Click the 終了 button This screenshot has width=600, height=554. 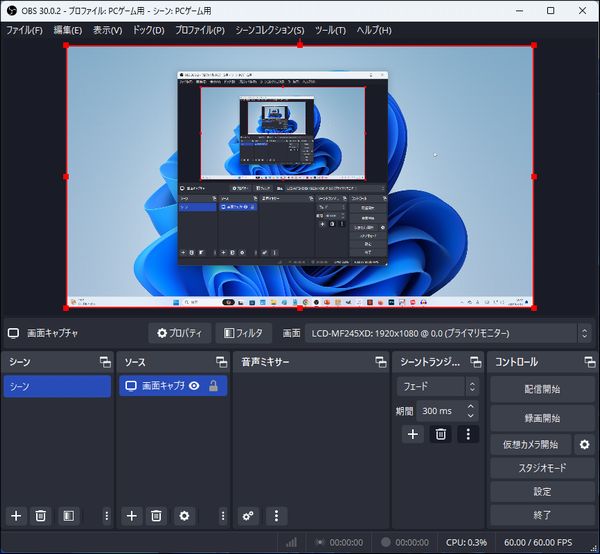coord(542,515)
